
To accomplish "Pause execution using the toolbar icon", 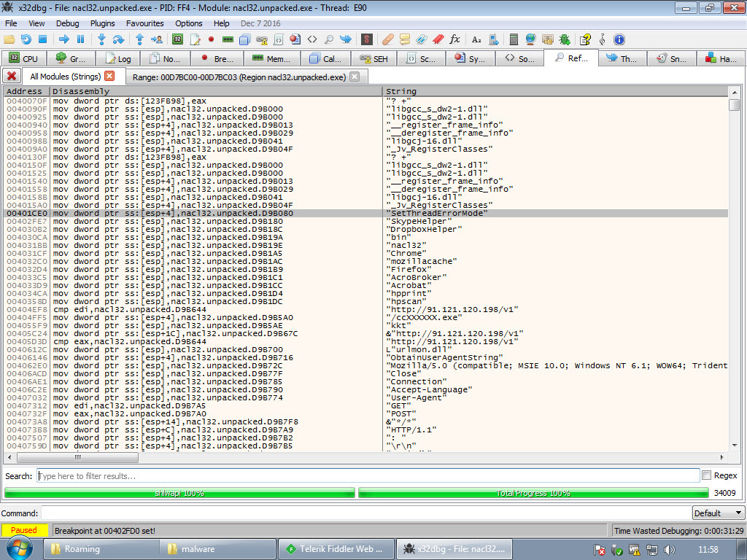I will 80,39.
